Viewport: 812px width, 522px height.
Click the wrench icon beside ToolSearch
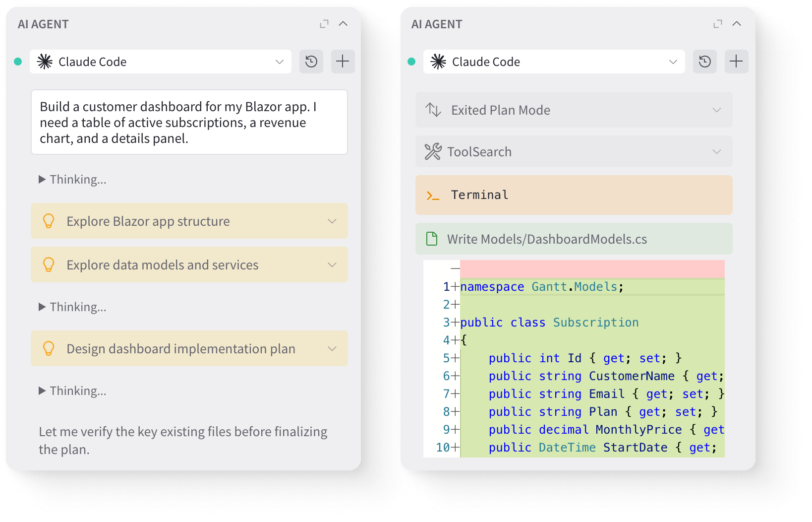[x=433, y=151]
